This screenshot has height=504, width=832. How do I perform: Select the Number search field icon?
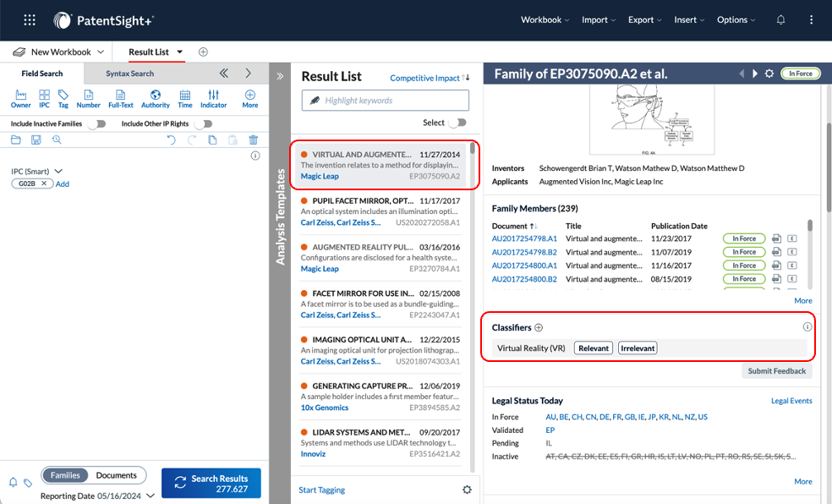[88, 99]
